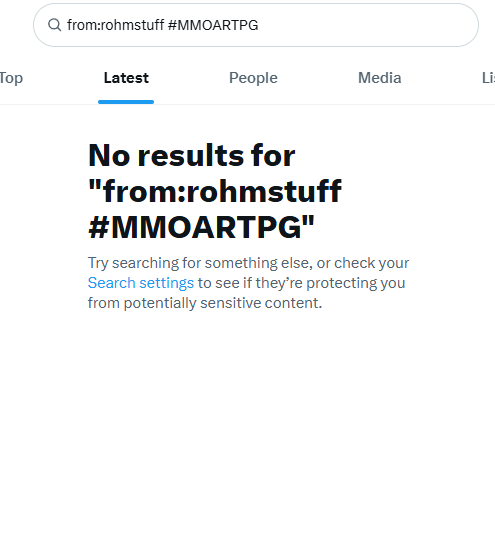
Task: Click the blue underline beneath Latest
Action: pos(126,102)
